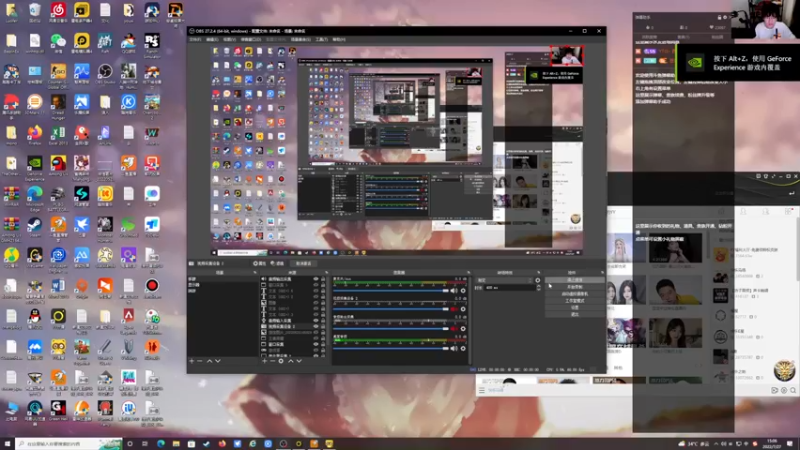
Task: Click the 启动虚拟摄像机 button
Action: pyautogui.click(x=574, y=294)
